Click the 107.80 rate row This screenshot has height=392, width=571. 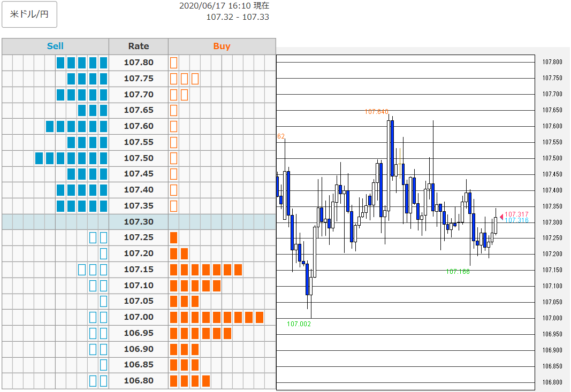tap(139, 63)
